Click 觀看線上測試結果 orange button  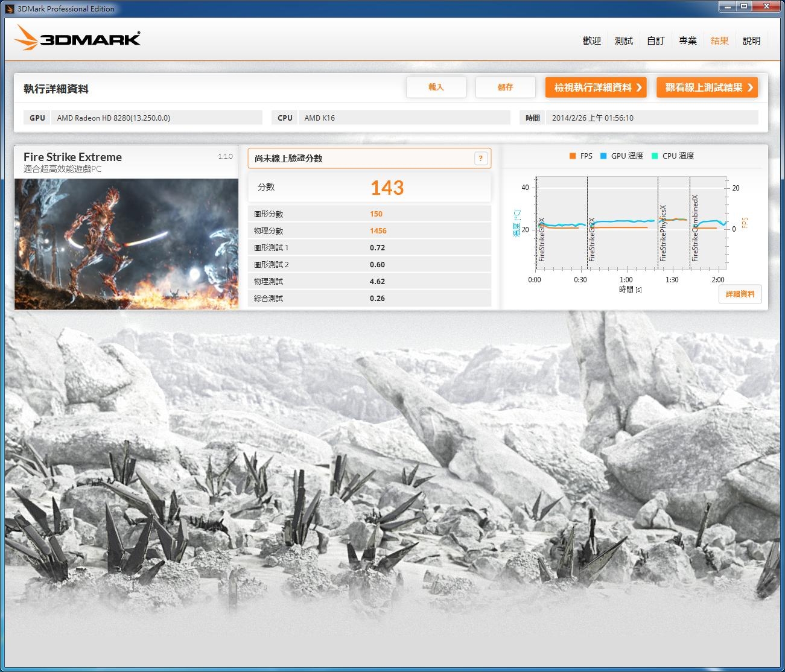(x=707, y=87)
